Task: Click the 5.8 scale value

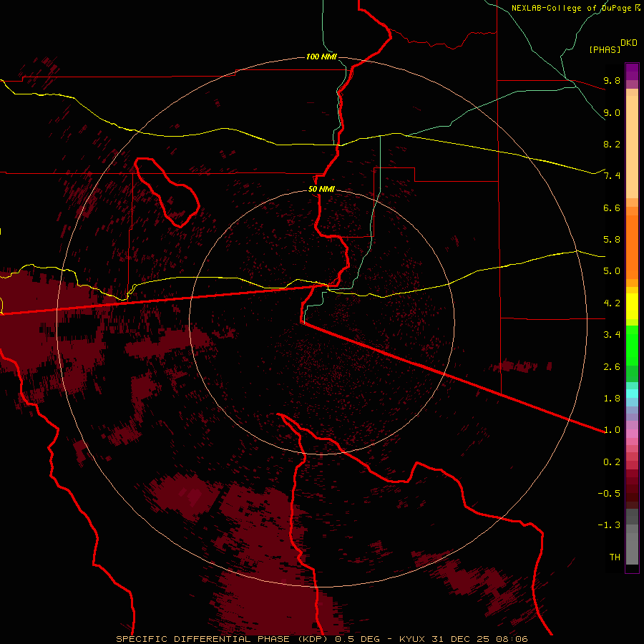Action: coord(612,240)
